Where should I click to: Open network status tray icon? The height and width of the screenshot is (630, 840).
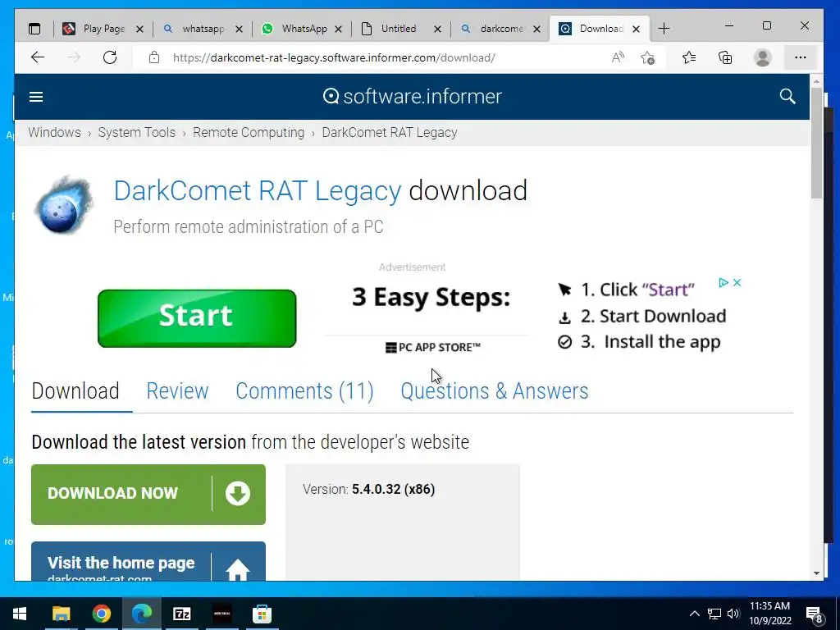714,614
